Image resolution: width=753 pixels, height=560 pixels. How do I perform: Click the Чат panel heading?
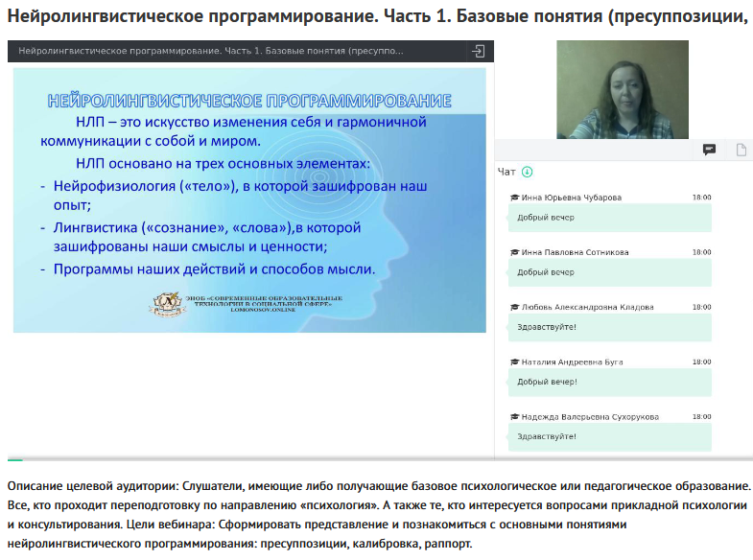[506, 173]
